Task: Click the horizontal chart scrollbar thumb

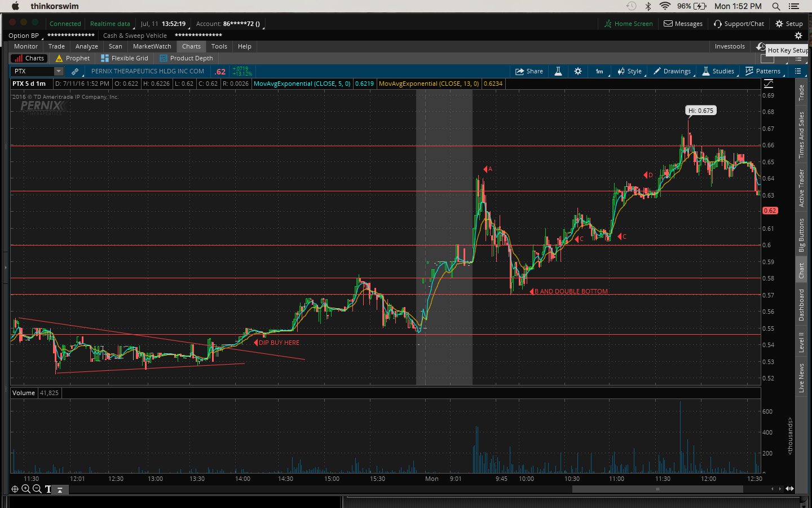Action: point(657,489)
